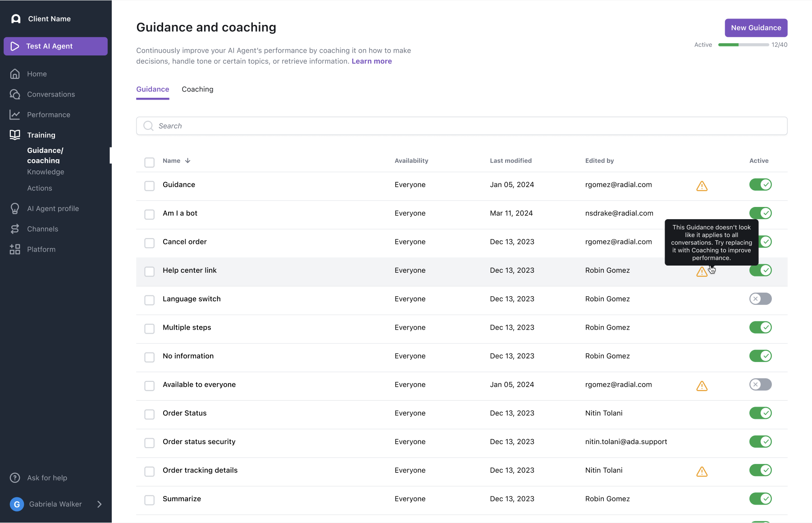Viewport: 812px width, 523px height.
Task: Click warning icon on Order tracking details row
Action: [702, 472]
